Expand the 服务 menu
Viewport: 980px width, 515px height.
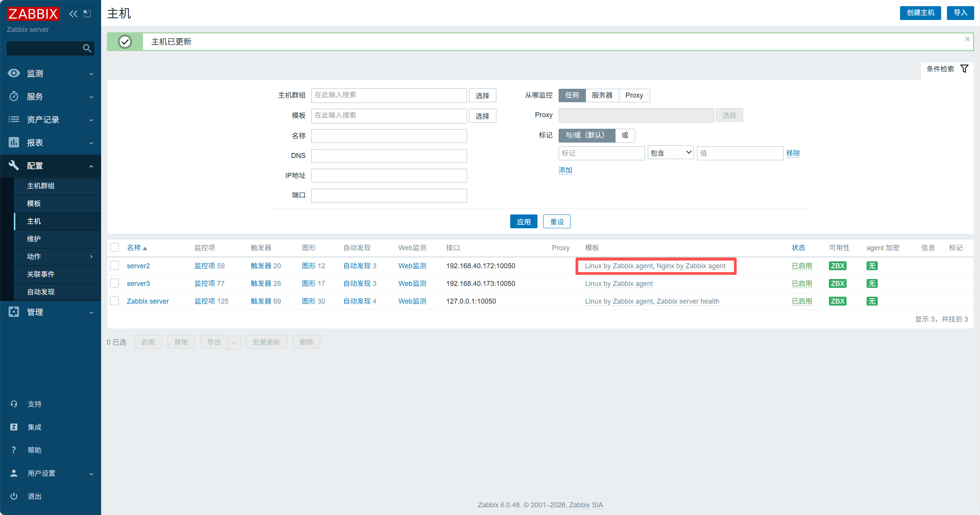click(91, 97)
